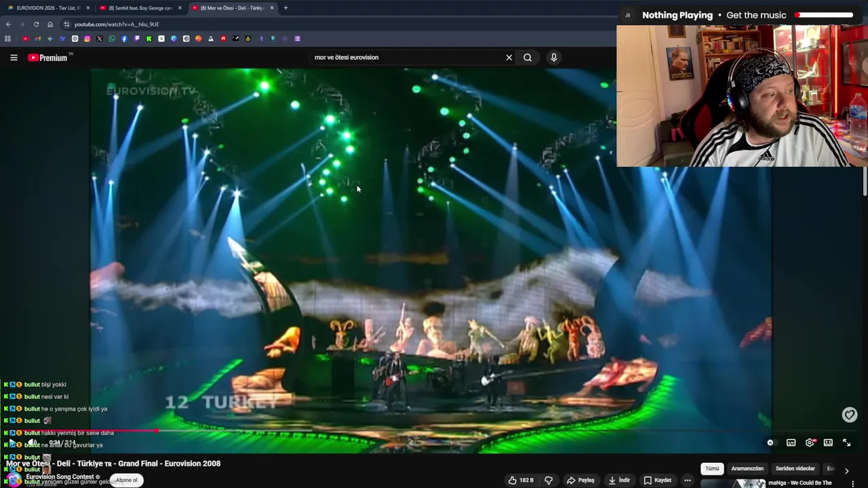
Task: Select the 'Tümü' filter chip
Action: [712, 468]
